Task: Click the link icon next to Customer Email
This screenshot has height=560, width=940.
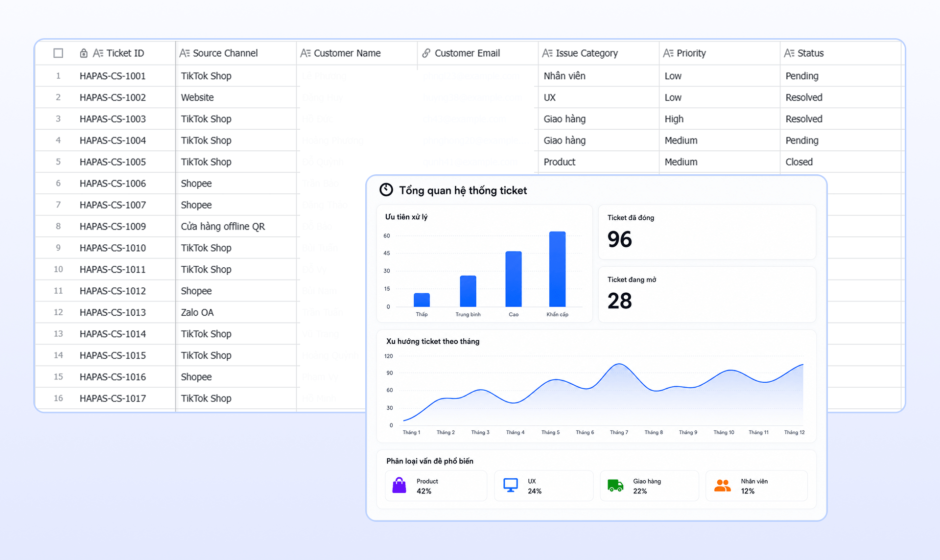Action: click(426, 53)
